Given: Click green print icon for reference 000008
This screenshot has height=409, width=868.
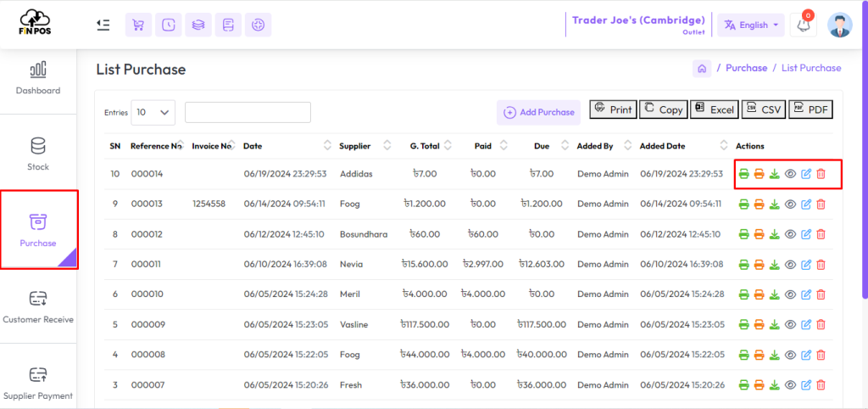Looking at the screenshot, I should pyautogui.click(x=744, y=355).
